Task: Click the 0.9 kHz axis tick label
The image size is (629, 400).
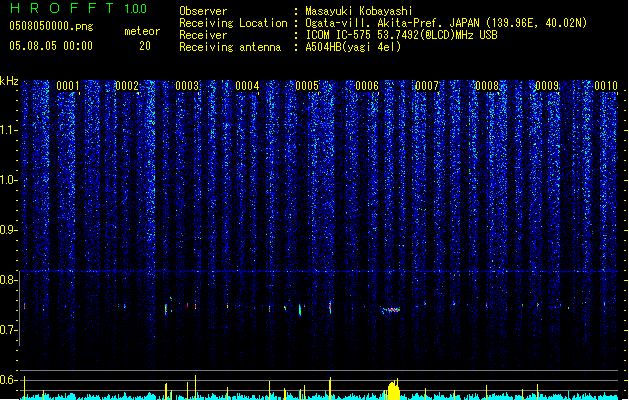Action: pyautogui.click(x=9, y=230)
